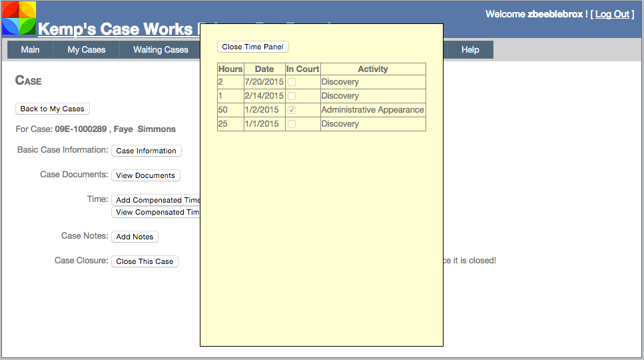Click View Compensated Time button
The height and width of the screenshot is (360, 644).
coord(157,212)
